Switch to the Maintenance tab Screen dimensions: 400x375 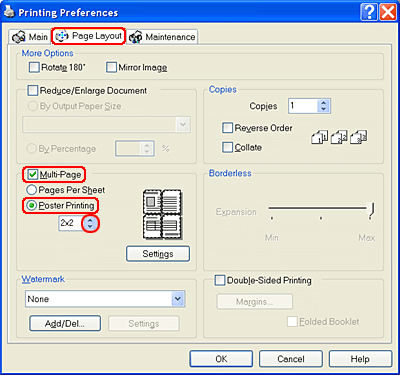163,37
